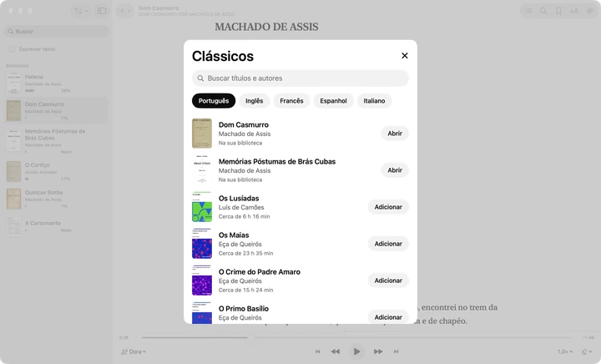Add O Primo Basílio to the library
Viewport: 601px width, 364px height.
(388, 317)
